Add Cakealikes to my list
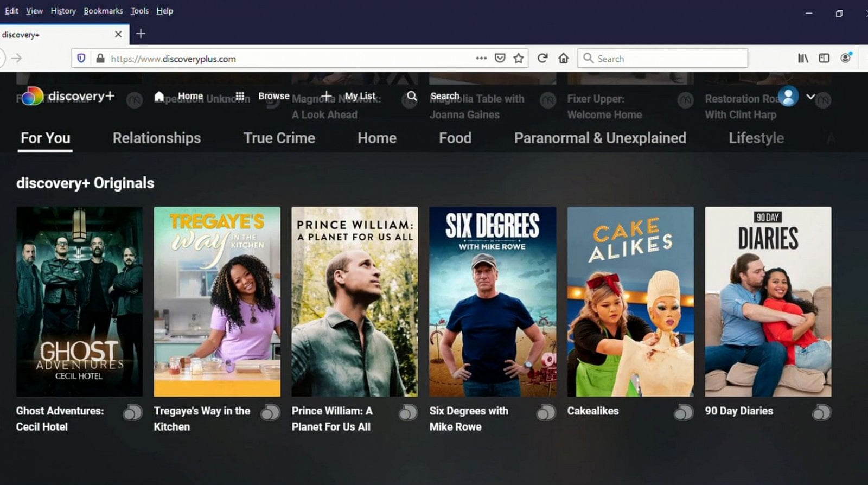 click(684, 413)
